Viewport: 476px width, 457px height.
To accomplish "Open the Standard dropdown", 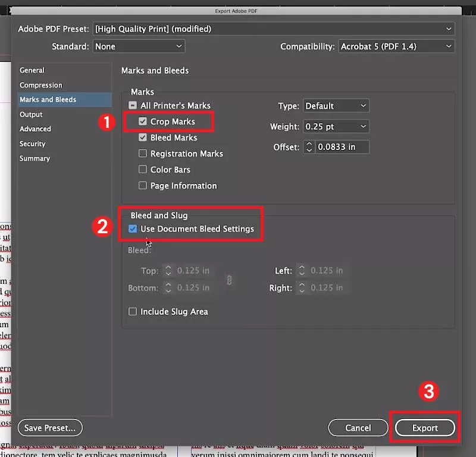I will (x=139, y=46).
